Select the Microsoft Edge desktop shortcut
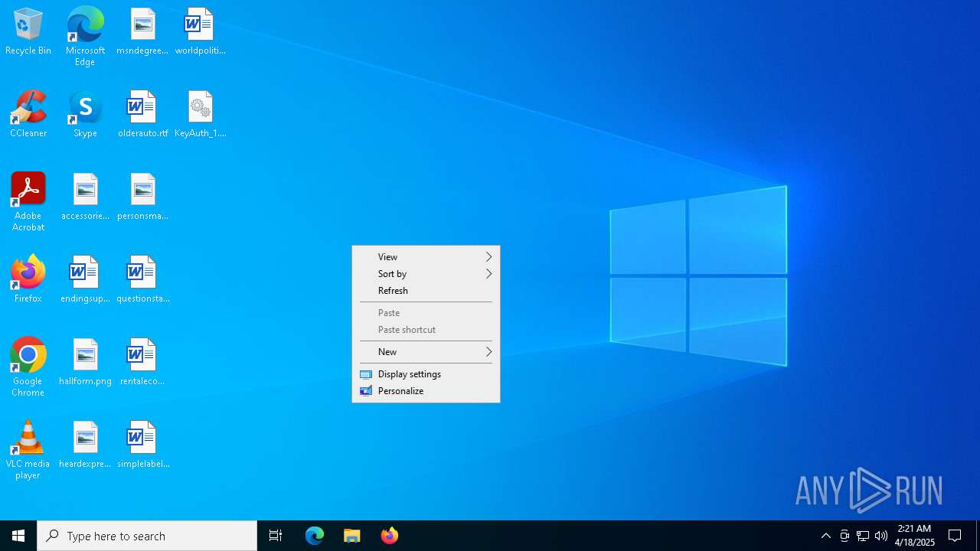The image size is (980, 551). (x=85, y=37)
